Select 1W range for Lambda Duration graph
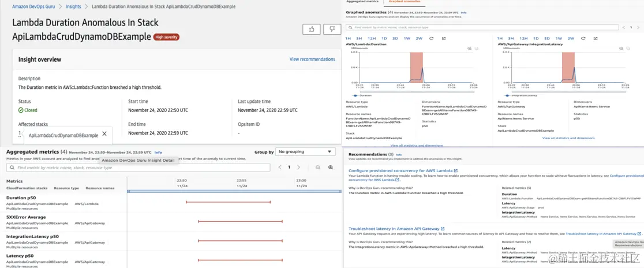 point(407,38)
